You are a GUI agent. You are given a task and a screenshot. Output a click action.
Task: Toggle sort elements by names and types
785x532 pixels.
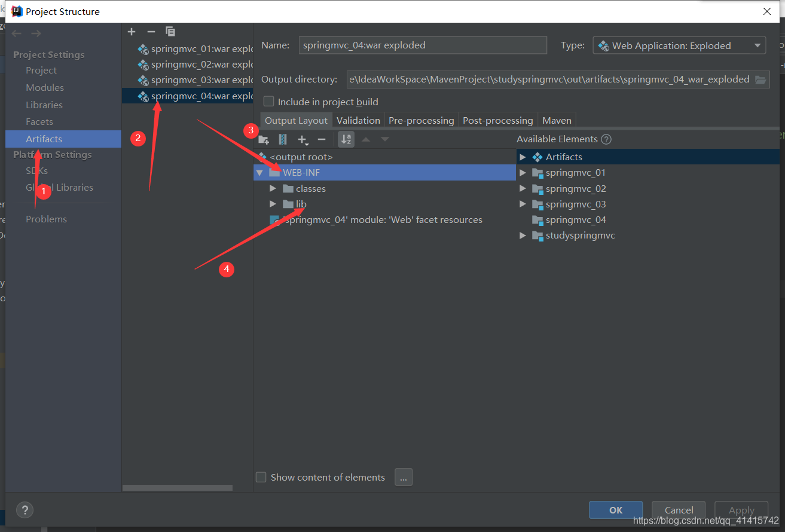(346, 139)
